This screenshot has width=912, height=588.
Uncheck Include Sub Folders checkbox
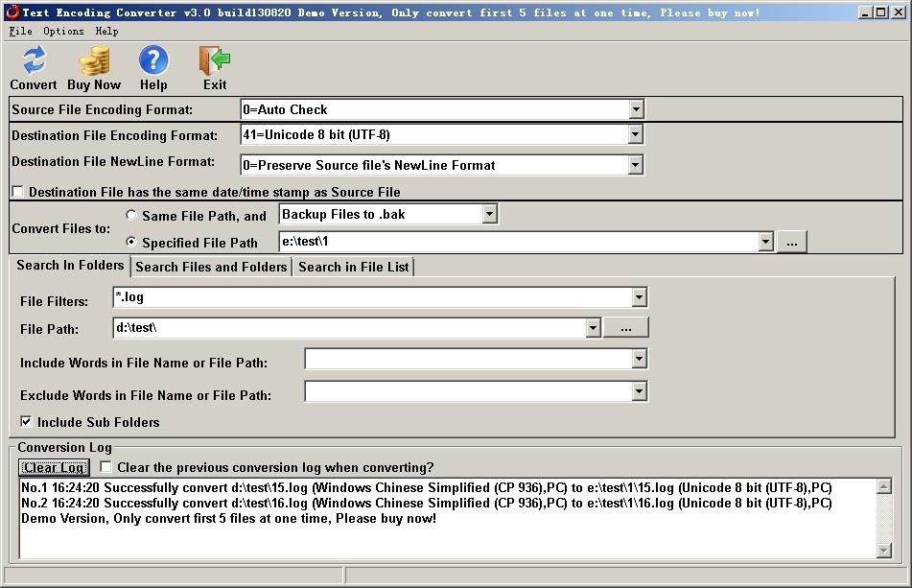(26, 422)
